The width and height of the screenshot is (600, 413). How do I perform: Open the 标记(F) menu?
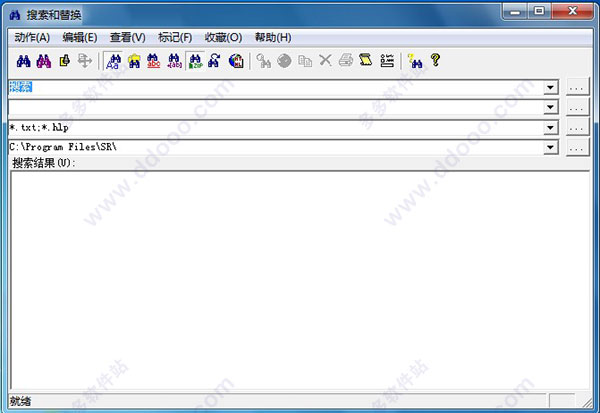click(x=175, y=38)
